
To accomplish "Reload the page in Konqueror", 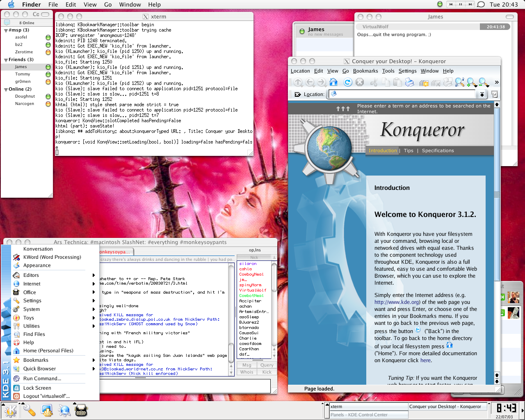I will pyautogui.click(x=348, y=82).
